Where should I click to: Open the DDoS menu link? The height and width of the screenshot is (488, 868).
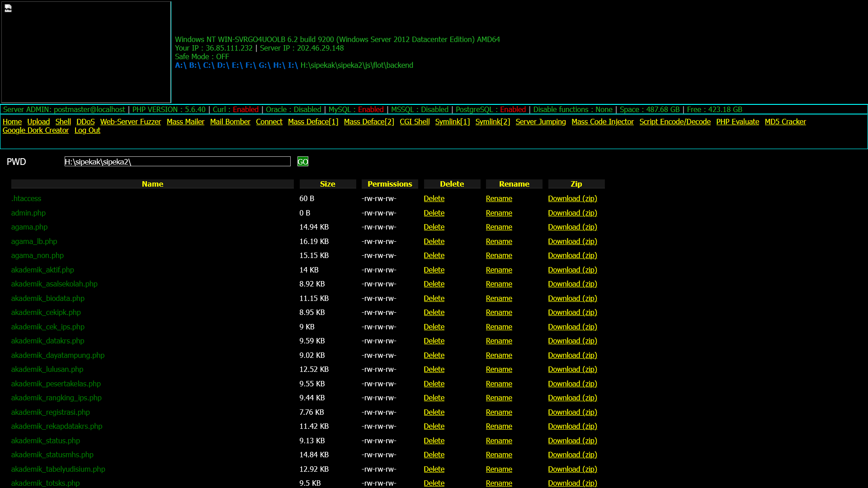[85, 122]
